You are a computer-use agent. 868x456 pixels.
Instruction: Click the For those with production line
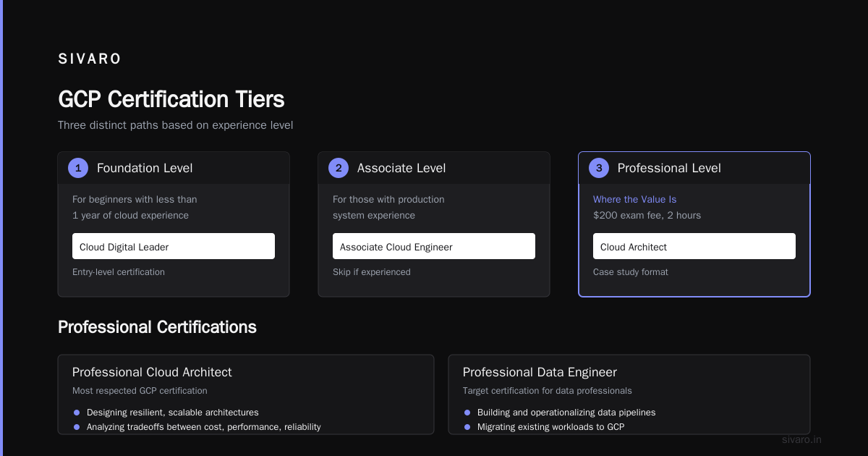coord(388,199)
